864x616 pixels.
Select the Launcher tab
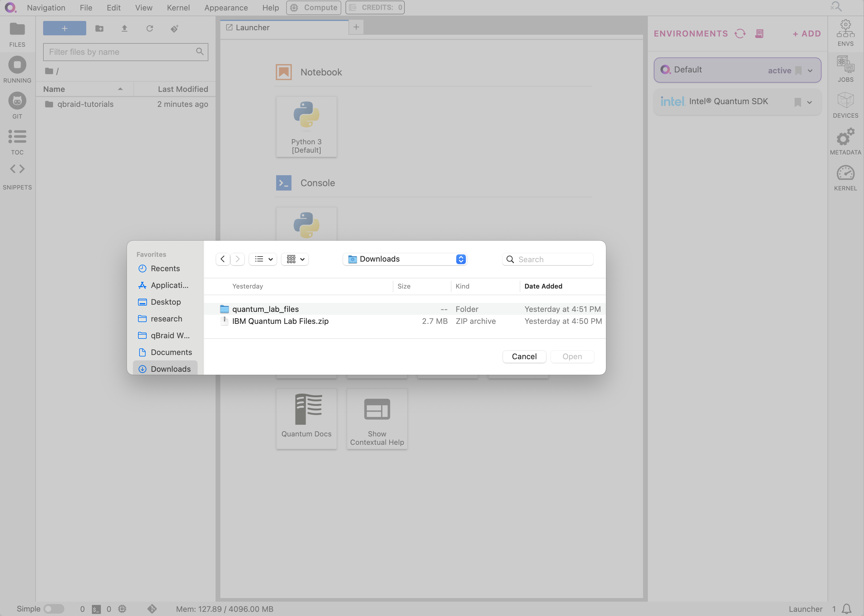coord(284,27)
